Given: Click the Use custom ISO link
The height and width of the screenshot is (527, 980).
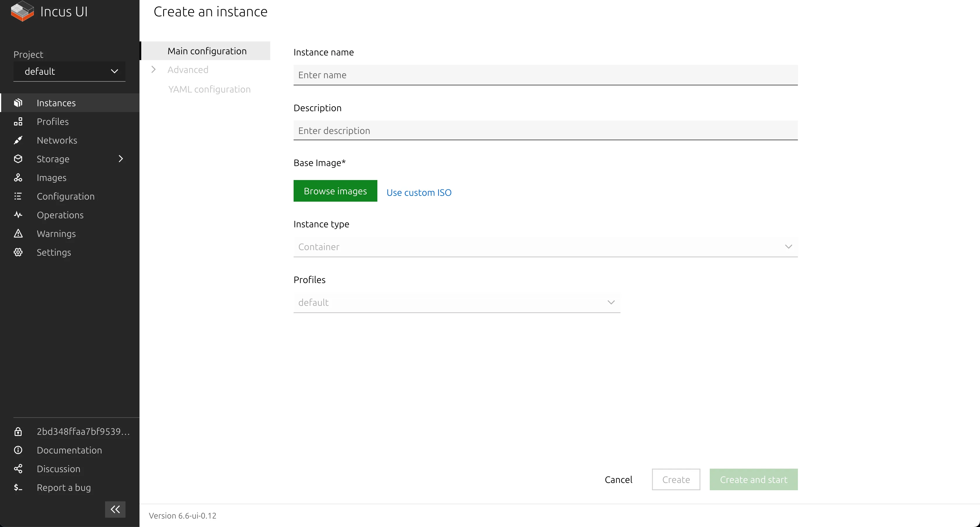Looking at the screenshot, I should tap(418, 192).
